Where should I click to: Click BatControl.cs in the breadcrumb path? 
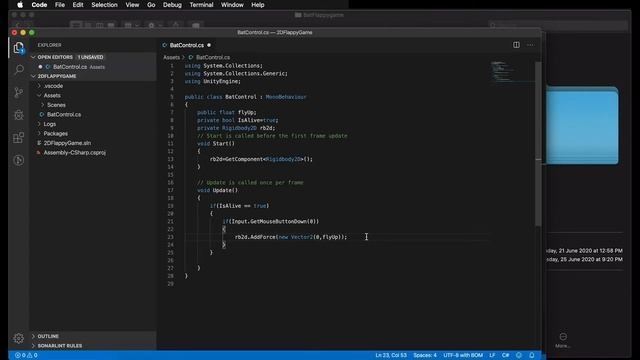(213, 58)
